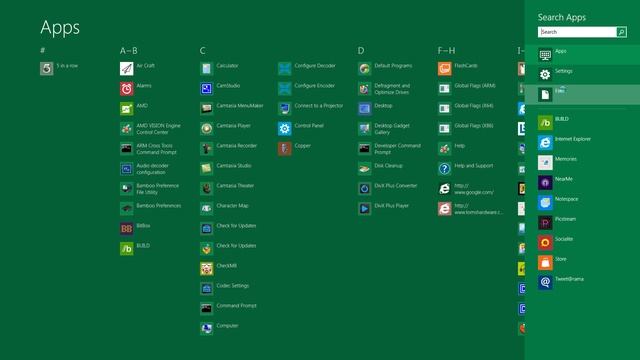Launch the Copper app

point(294,149)
